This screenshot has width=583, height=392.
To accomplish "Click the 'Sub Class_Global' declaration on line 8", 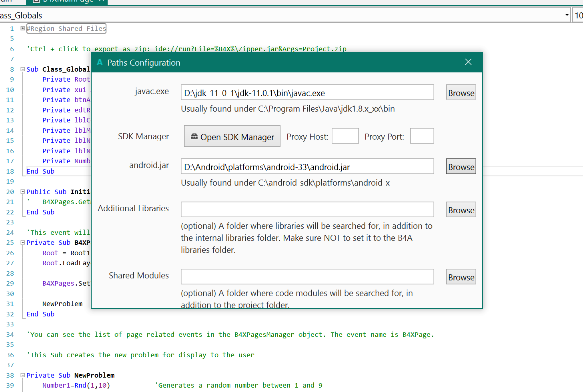I will [58, 69].
